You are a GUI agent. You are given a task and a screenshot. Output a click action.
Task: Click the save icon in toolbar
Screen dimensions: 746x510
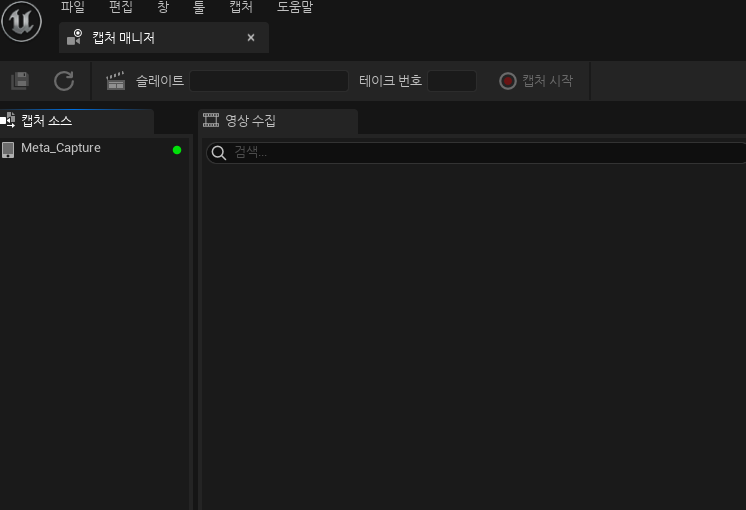point(20,81)
